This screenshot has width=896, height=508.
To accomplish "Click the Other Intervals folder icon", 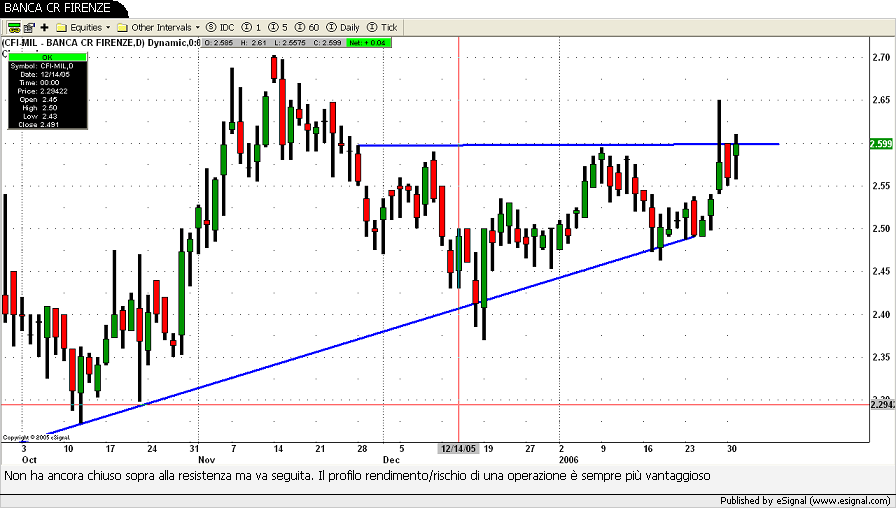I will pyautogui.click(x=122, y=26).
